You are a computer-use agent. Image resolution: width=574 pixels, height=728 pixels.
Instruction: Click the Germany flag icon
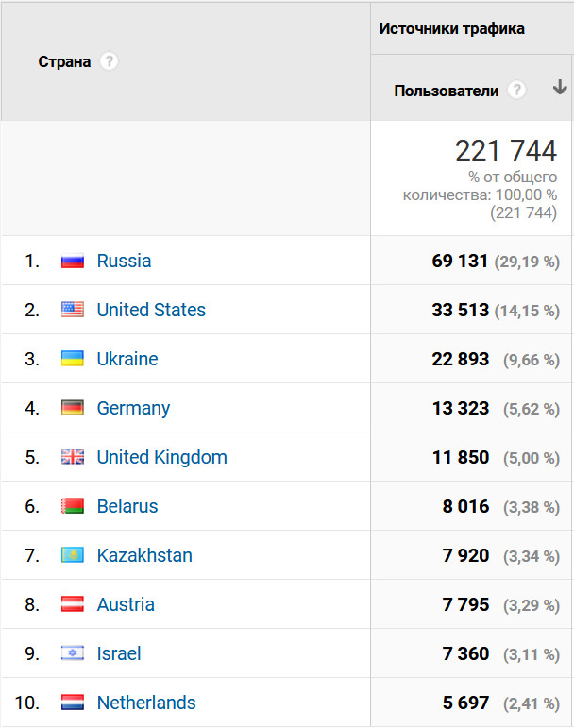[x=73, y=408]
